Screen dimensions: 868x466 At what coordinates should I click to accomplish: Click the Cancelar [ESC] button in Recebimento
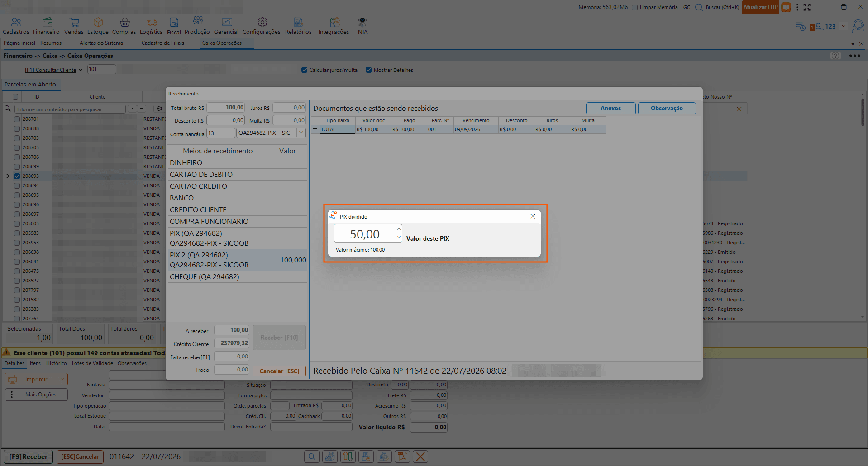click(279, 371)
